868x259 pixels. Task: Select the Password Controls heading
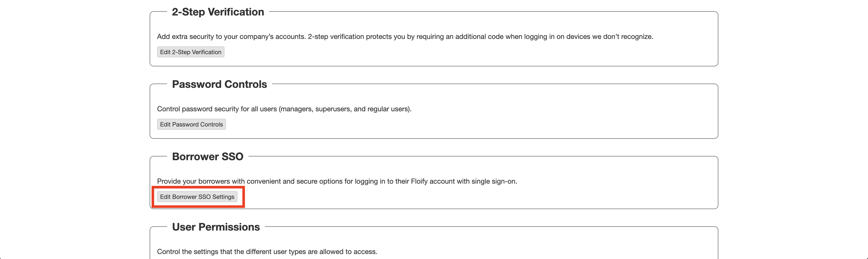coord(220,84)
